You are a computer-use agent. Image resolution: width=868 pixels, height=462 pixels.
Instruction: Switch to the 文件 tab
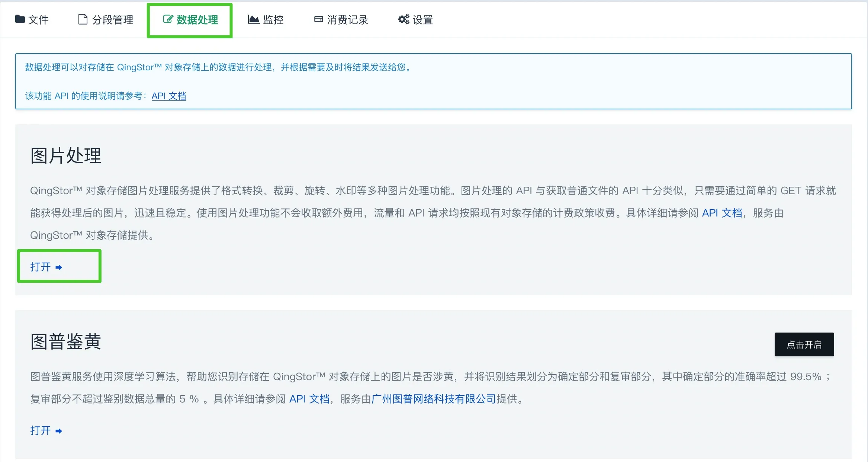coord(38,20)
